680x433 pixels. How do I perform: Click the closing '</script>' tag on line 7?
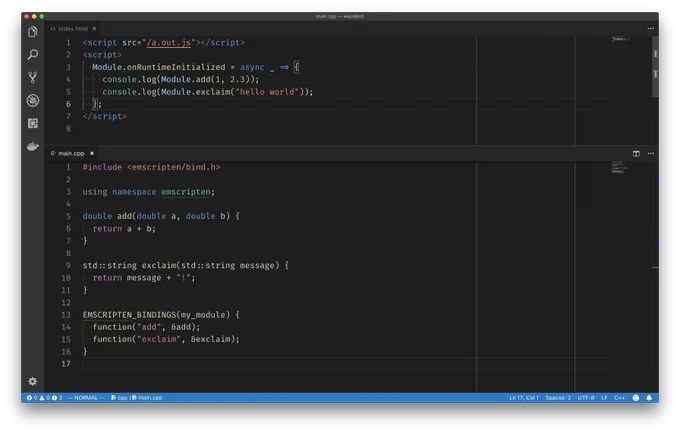tap(105, 116)
